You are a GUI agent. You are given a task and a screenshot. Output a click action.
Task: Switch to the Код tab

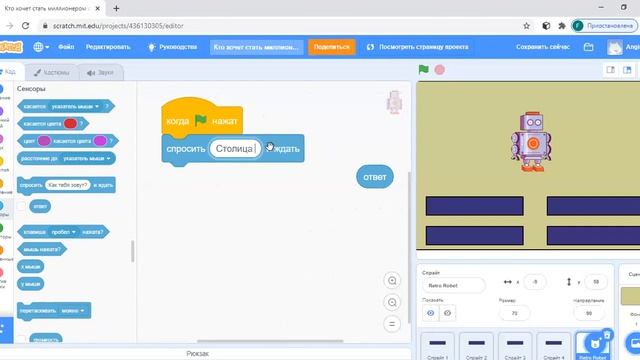[11, 72]
